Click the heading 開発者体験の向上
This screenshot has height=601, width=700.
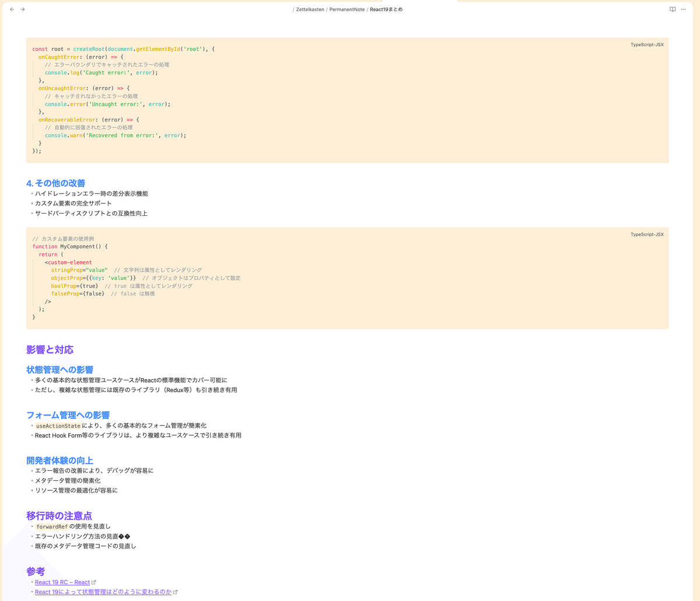60,460
